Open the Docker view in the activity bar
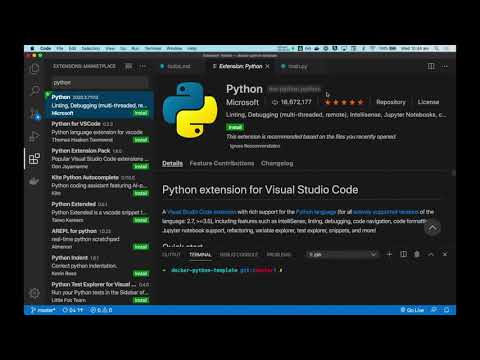The image size is (480, 360). pyautogui.click(x=34, y=181)
